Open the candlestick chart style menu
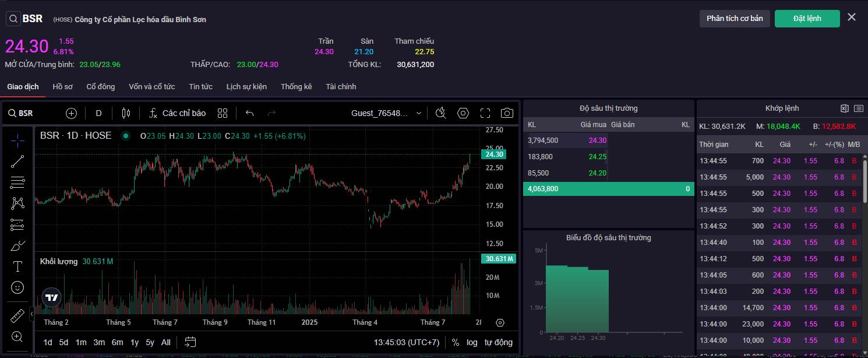 [x=126, y=113]
